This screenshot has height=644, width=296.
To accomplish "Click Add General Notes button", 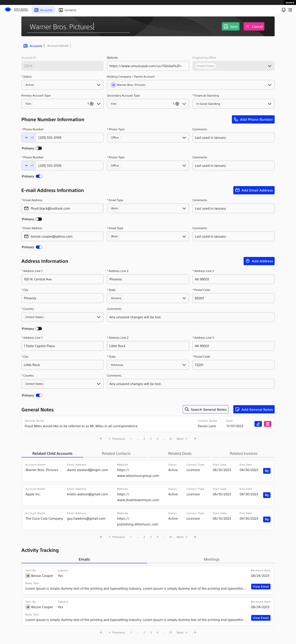I will pos(254,409).
